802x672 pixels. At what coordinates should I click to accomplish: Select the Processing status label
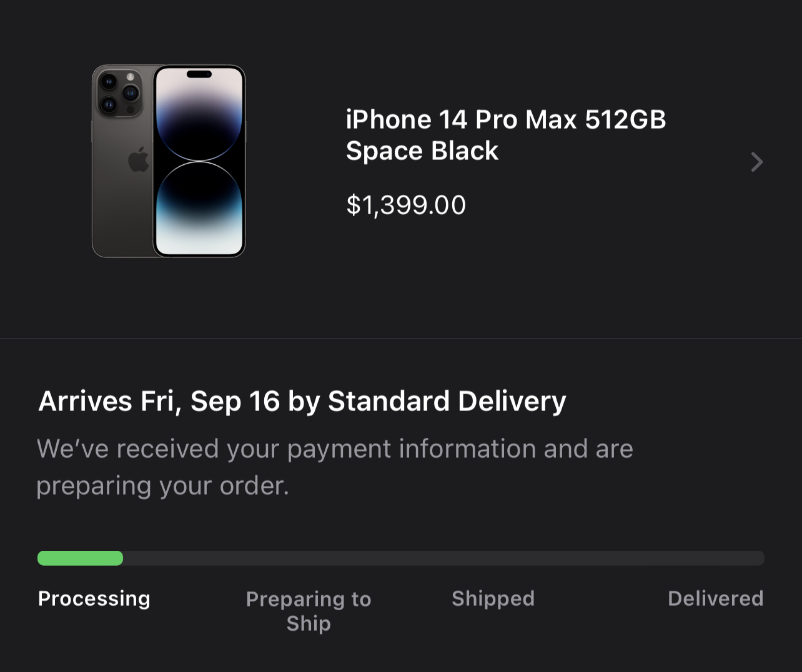click(x=94, y=598)
